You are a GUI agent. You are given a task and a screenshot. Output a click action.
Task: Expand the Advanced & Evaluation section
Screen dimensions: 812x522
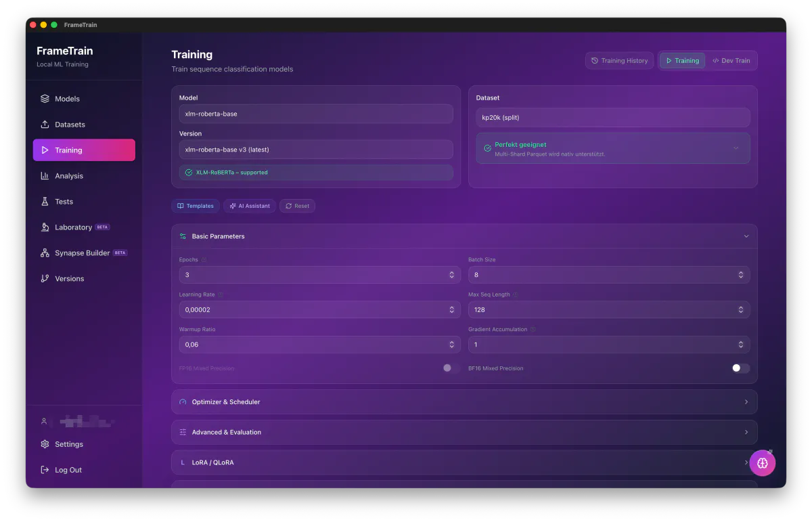464,432
